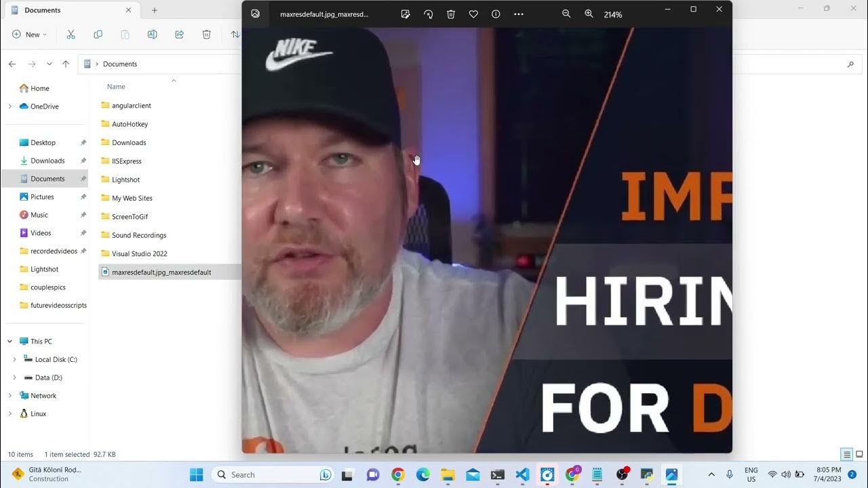Zoom in on the image
868x488 pixels.
[589, 14]
